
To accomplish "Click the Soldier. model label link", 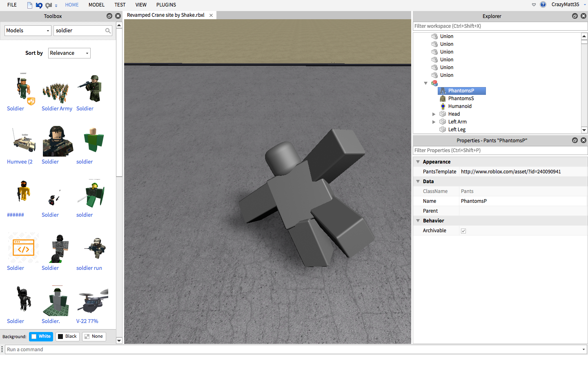I will 51,321.
